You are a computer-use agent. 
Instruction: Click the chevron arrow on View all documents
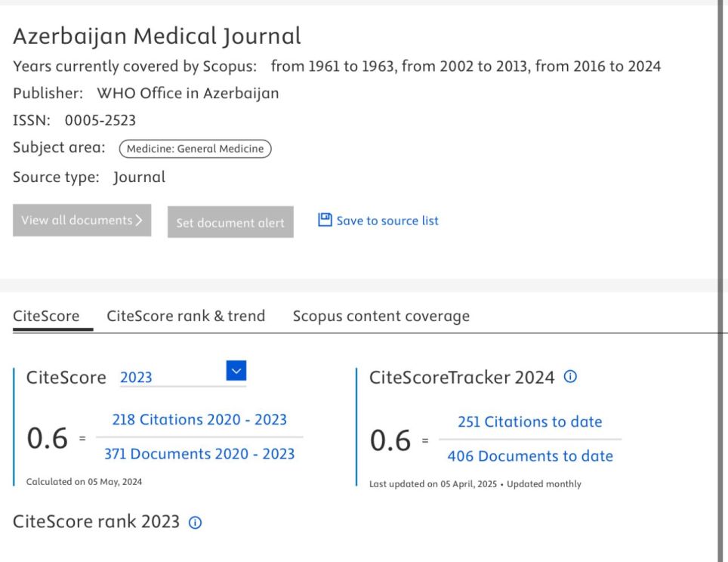point(139,221)
